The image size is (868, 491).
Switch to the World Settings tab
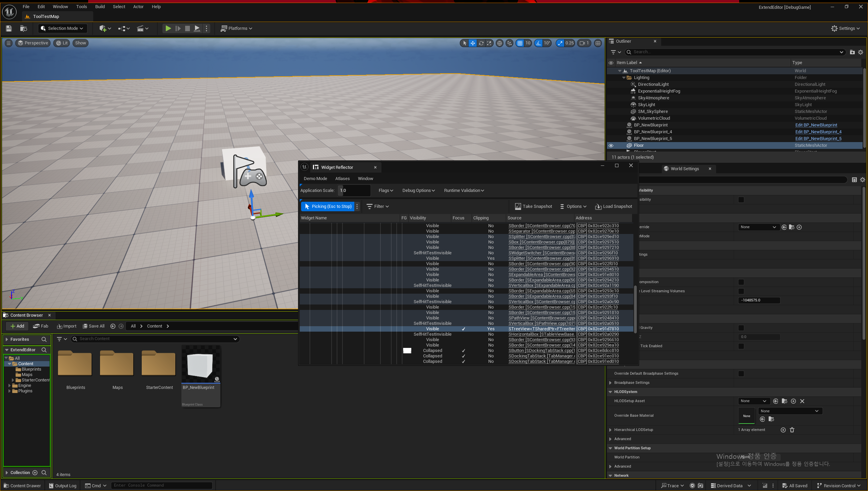point(685,169)
